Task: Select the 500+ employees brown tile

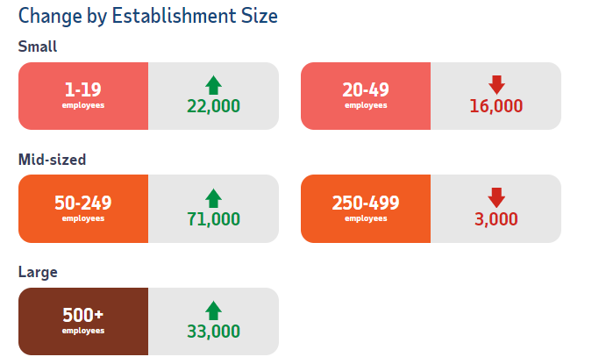Action: [83, 321]
